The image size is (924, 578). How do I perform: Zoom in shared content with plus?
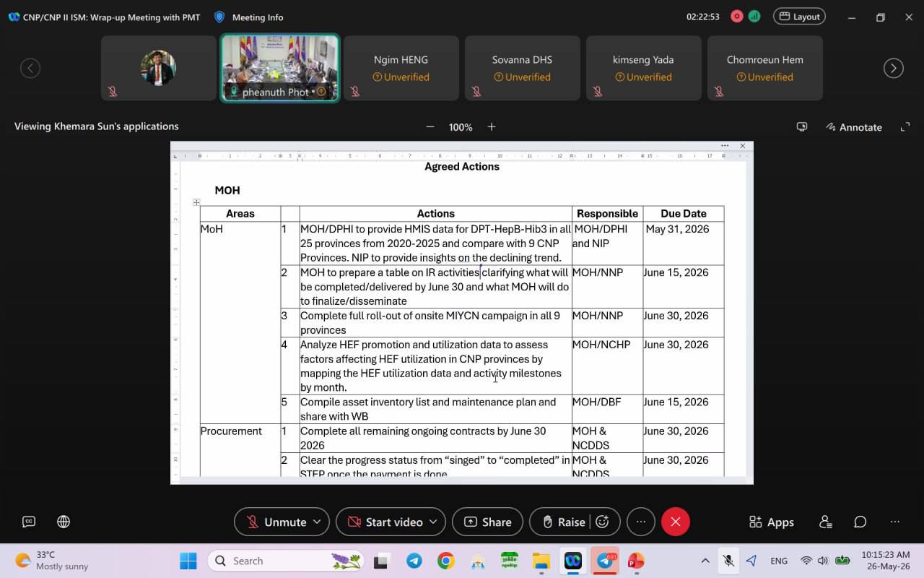click(x=492, y=127)
